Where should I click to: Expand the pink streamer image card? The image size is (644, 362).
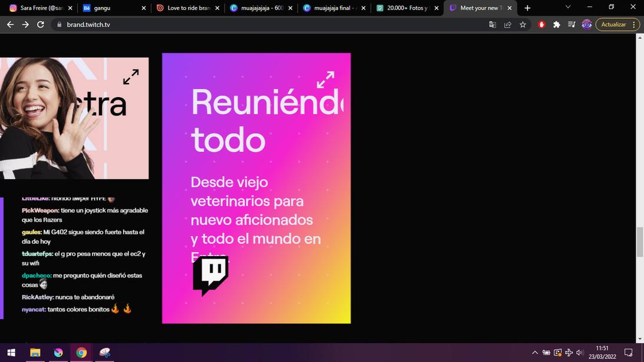(x=131, y=77)
